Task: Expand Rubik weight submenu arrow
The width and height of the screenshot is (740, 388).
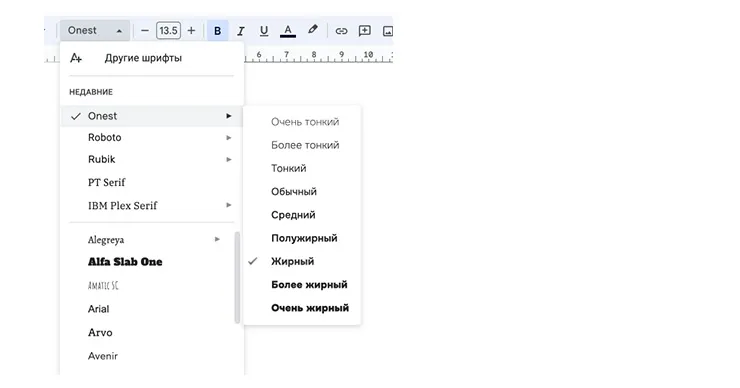Action: click(229, 160)
